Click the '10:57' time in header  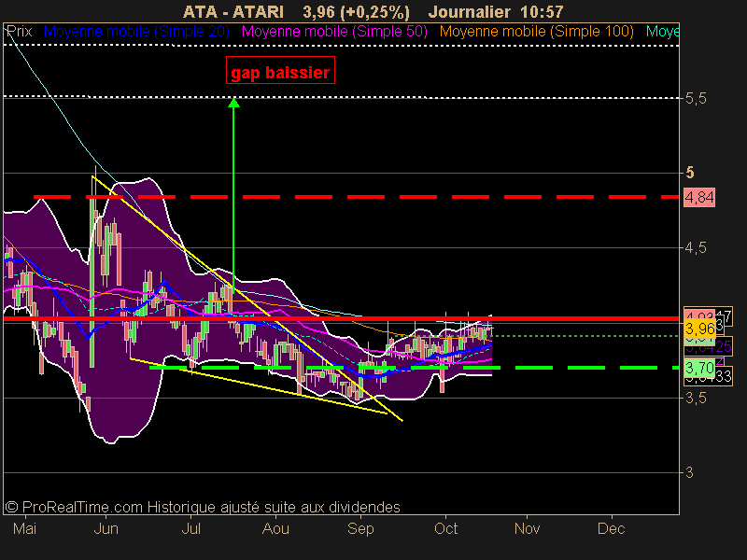542,11
